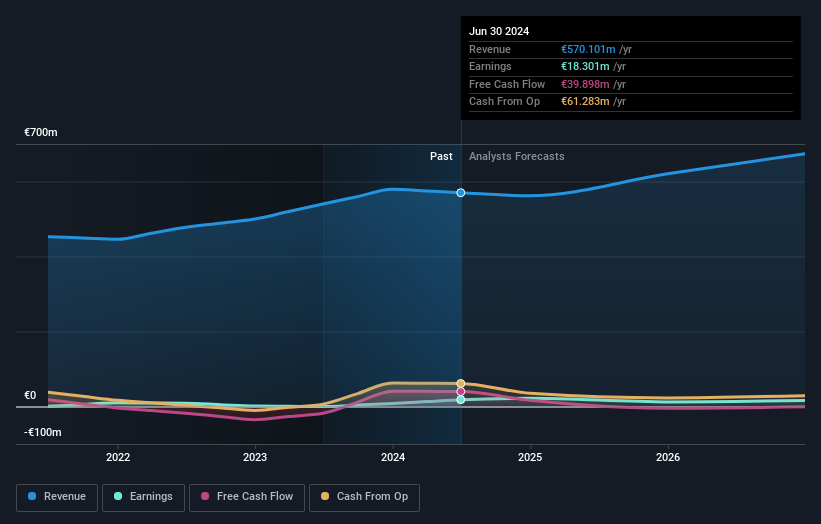The height and width of the screenshot is (524, 821).
Task: Click the €570.101m revenue value
Action: tap(588, 49)
